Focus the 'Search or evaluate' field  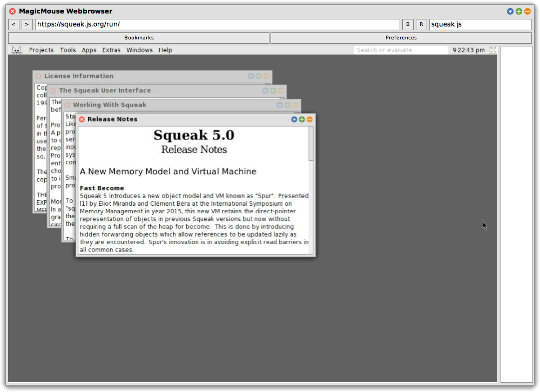(401, 50)
